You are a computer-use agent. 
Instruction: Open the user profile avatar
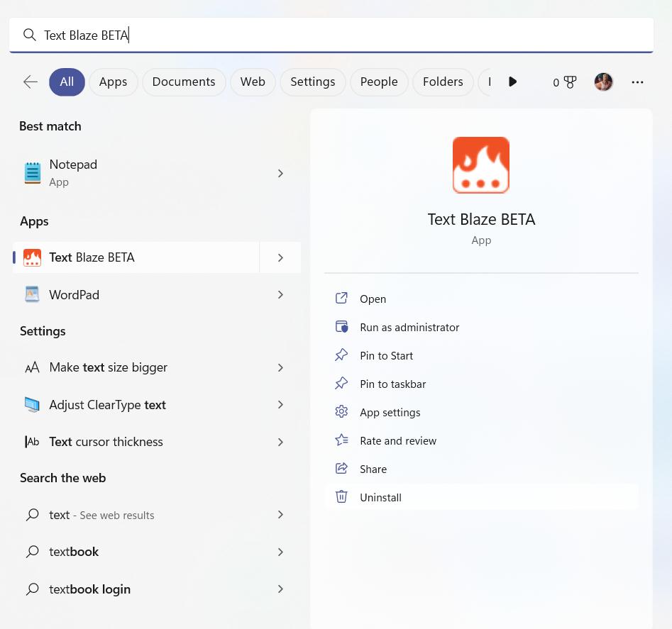tap(603, 82)
